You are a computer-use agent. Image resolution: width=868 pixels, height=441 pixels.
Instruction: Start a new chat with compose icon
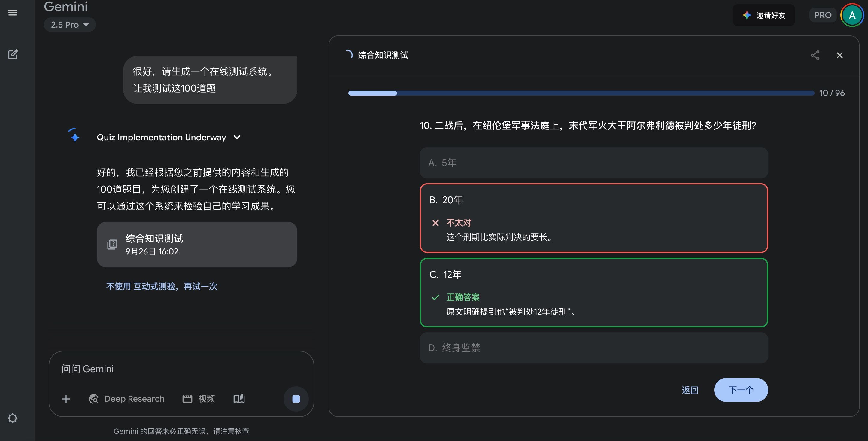pyautogui.click(x=13, y=54)
